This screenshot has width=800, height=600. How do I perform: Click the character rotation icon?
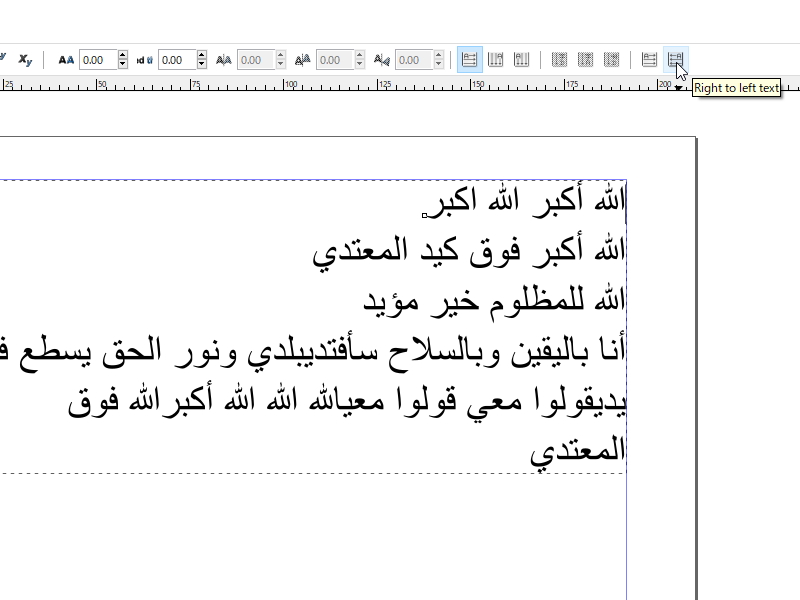382,60
